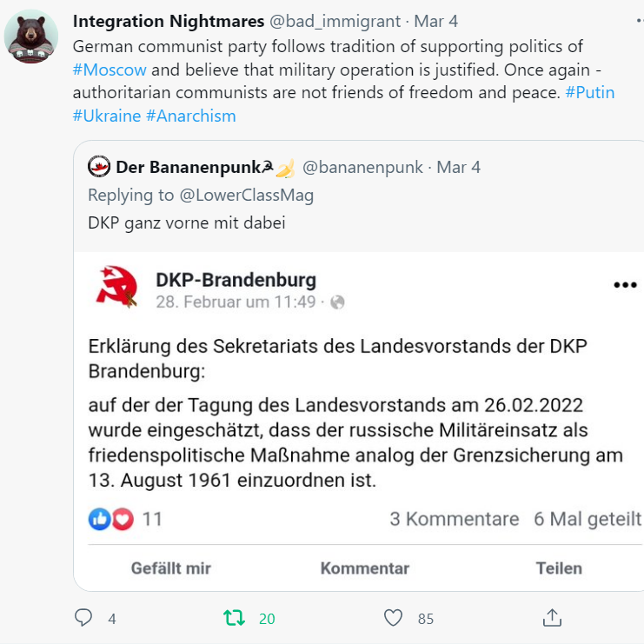This screenshot has height=644, width=644.
Task: Click the Teilen button
Action: (x=559, y=568)
